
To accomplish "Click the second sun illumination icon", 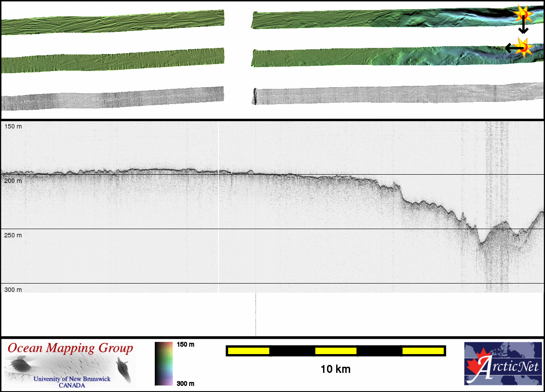I will coord(522,47).
